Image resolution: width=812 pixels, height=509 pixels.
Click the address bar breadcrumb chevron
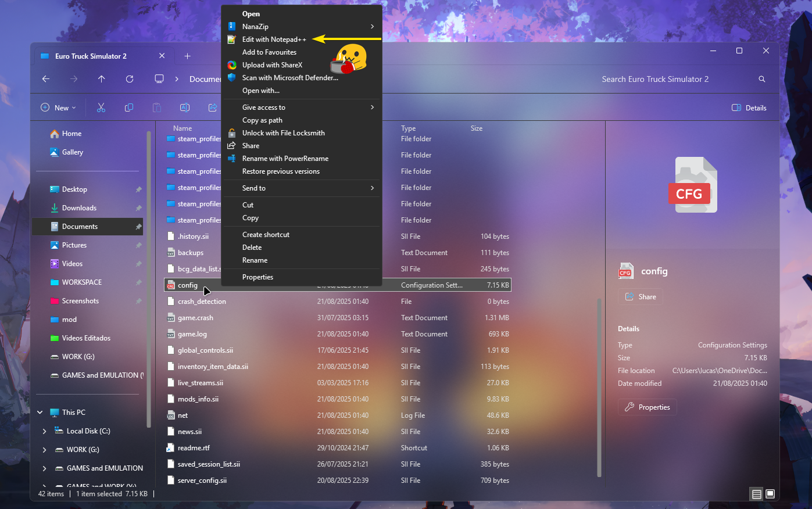(177, 79)
